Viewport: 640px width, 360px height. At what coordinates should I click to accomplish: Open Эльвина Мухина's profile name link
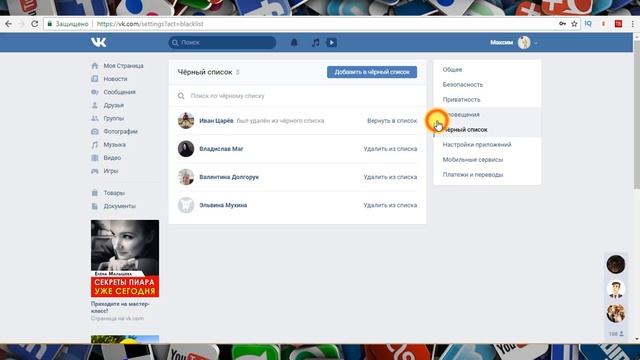click(x=223, y=205)
